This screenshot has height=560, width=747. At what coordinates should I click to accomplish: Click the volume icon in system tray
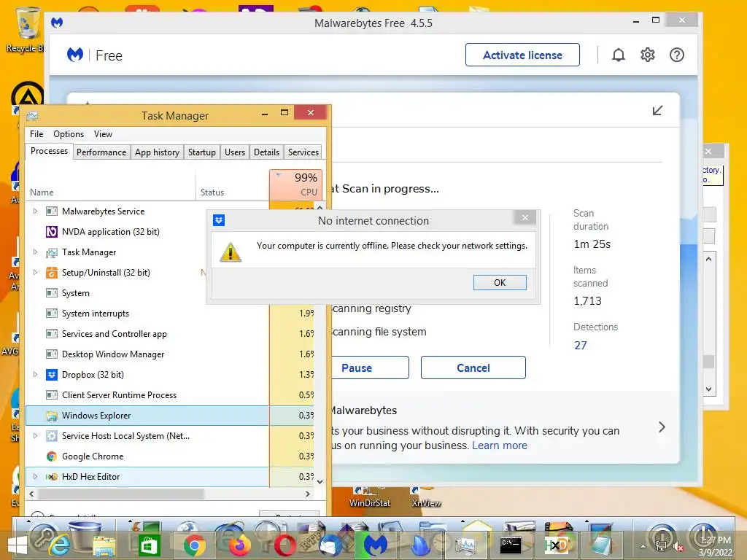click(x=676, y=547)
